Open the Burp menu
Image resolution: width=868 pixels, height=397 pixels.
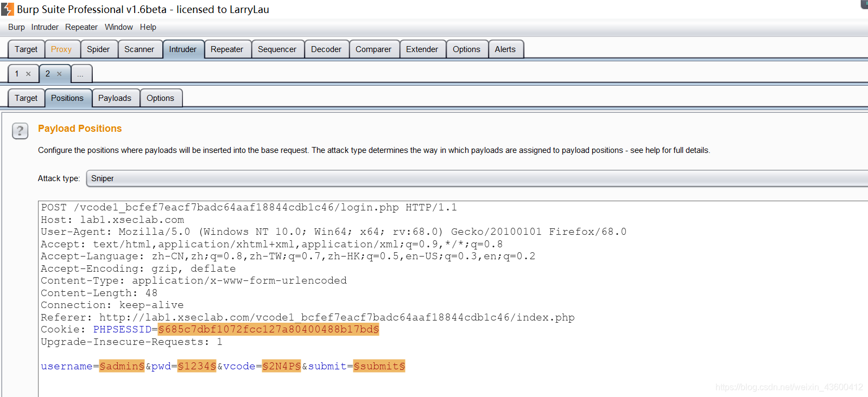point(16,27)
